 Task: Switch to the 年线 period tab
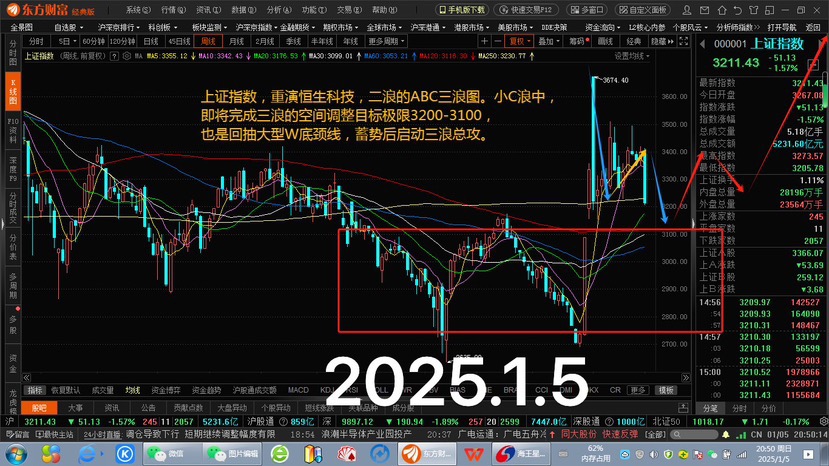(x=350, y=41)
